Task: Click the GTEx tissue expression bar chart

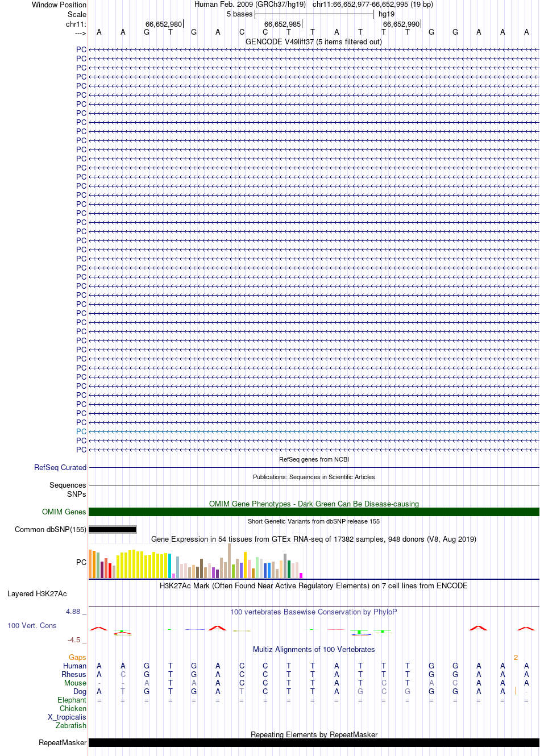Action: tap(196, 562)
